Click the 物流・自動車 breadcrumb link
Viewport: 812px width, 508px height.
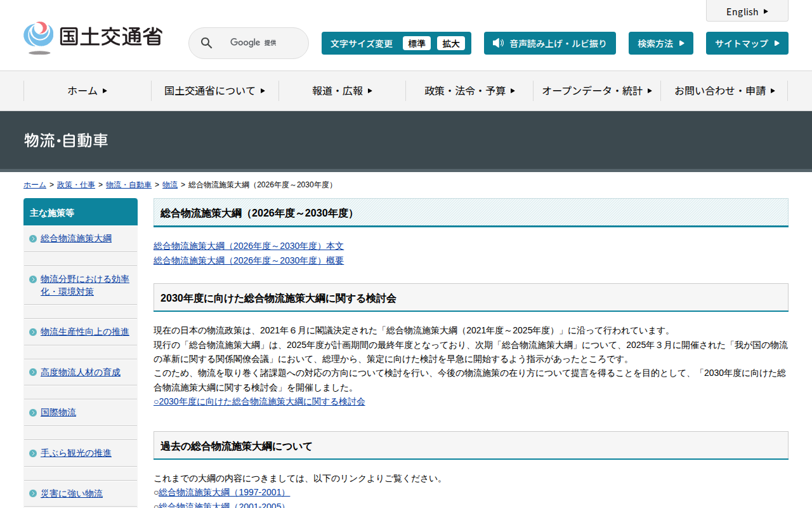click(129, 185)
